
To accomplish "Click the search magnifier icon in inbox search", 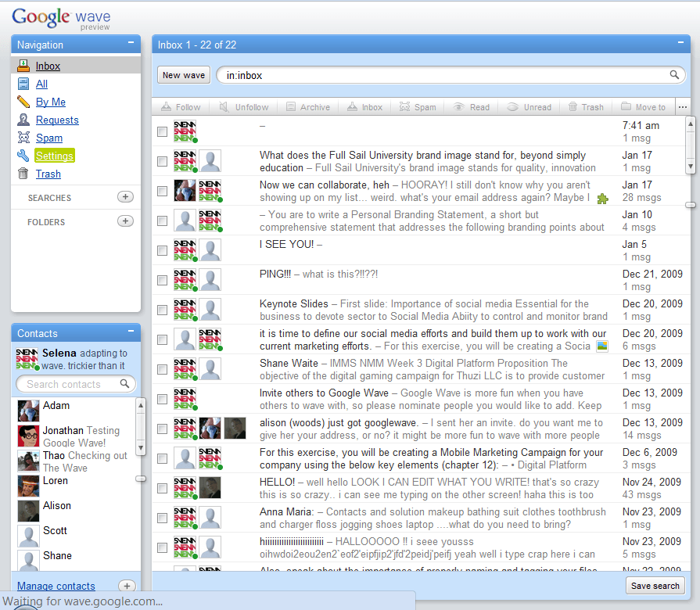I will pyautogui.click(x=674, y=75).
